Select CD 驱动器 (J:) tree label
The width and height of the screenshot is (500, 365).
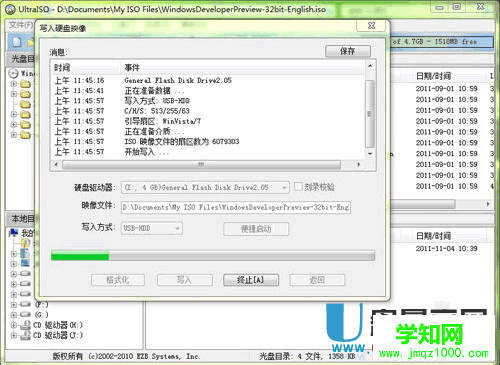58,335
